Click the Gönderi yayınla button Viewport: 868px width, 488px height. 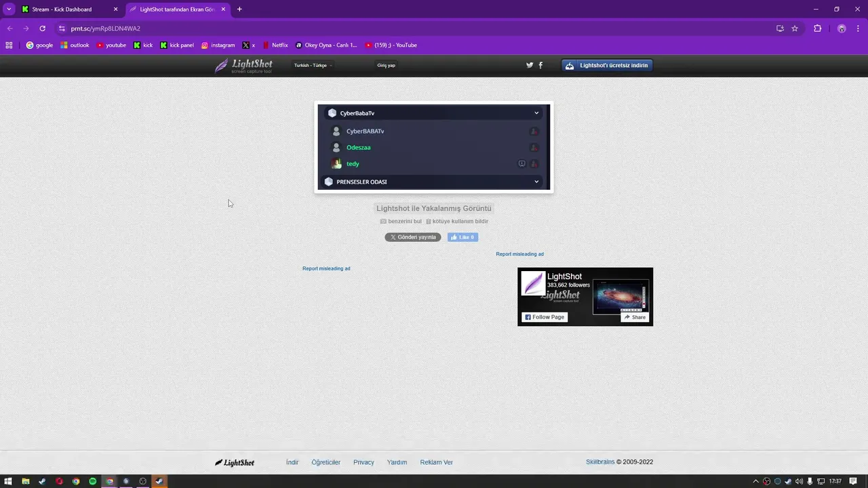pos(413,237)
